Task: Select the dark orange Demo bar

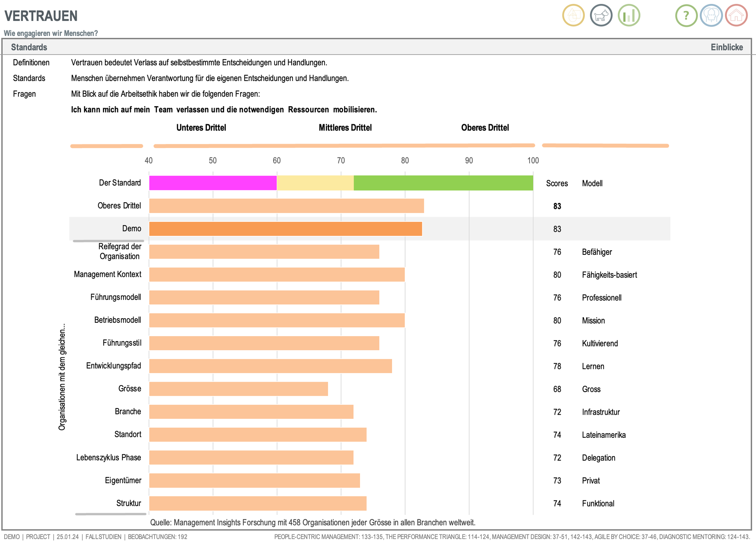Action: (285, 229)
